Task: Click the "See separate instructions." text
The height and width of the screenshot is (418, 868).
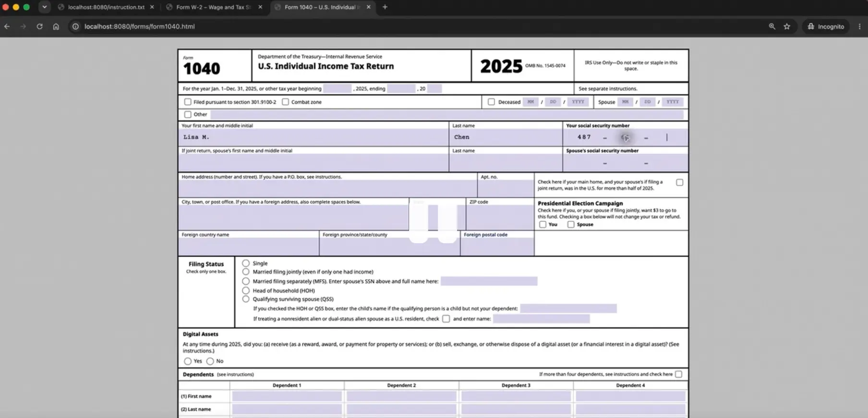Action: [x=608, y=89]
